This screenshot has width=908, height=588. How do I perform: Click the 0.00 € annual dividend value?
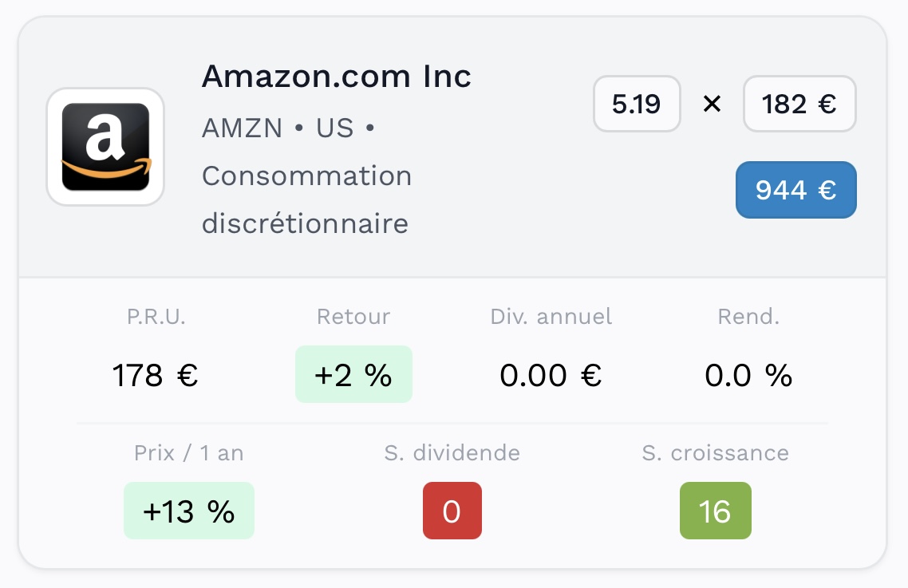pos(551,375)
